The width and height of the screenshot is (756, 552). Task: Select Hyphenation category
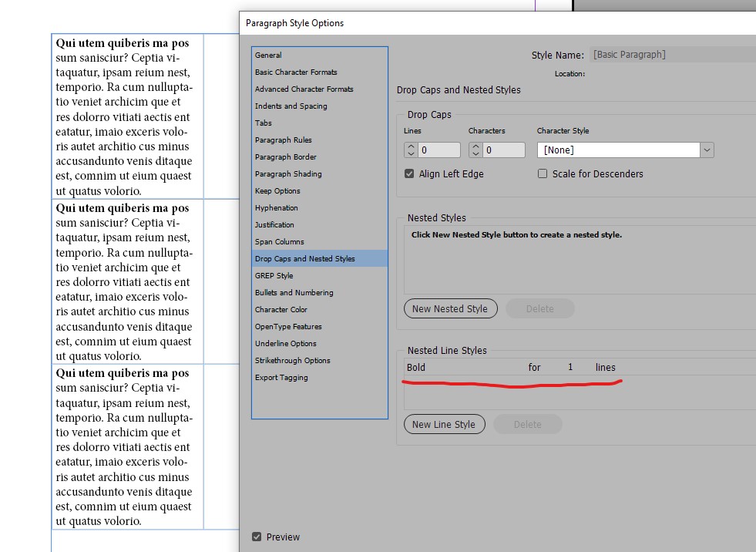coord(319,207)
